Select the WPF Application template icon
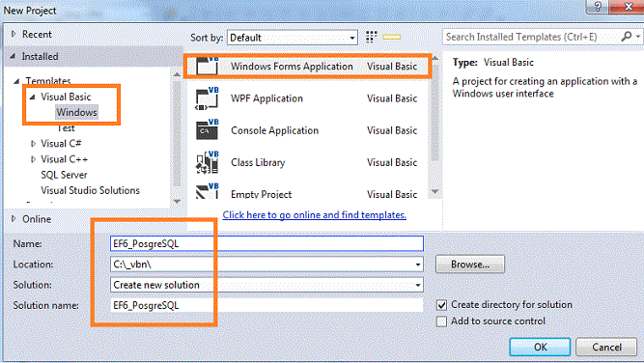The height and width of the screenshot is (363, 644). 207,98
